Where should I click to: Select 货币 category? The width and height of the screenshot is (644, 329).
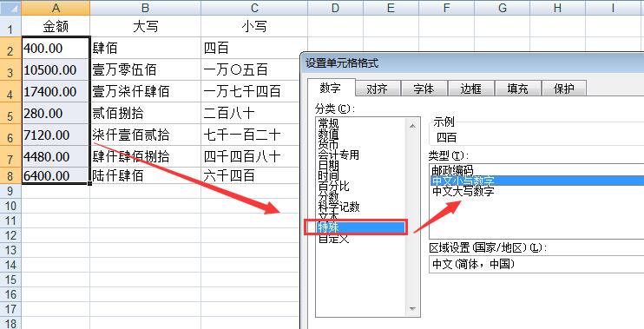[329, 144]
